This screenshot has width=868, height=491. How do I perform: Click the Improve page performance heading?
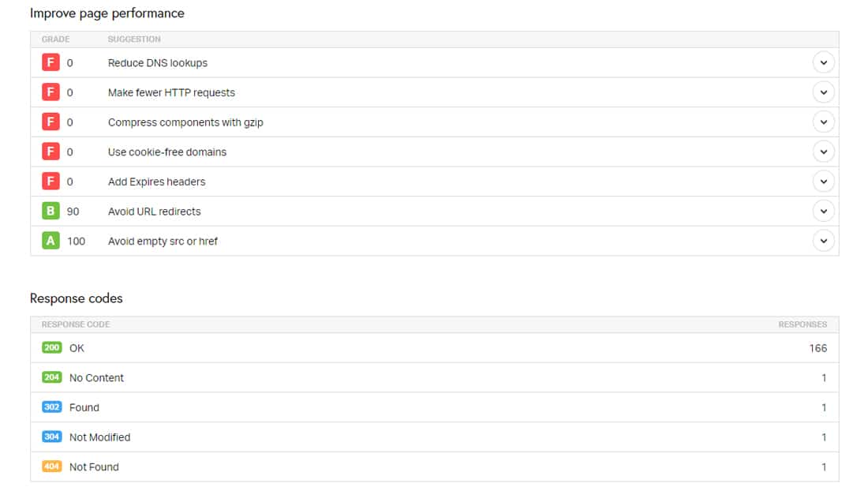[107, 13]
